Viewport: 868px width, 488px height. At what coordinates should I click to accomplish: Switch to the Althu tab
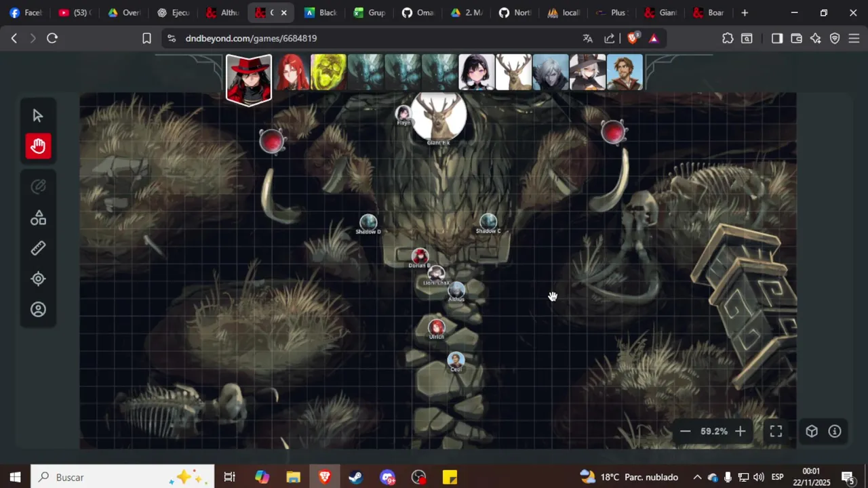[x=222, y=13]
